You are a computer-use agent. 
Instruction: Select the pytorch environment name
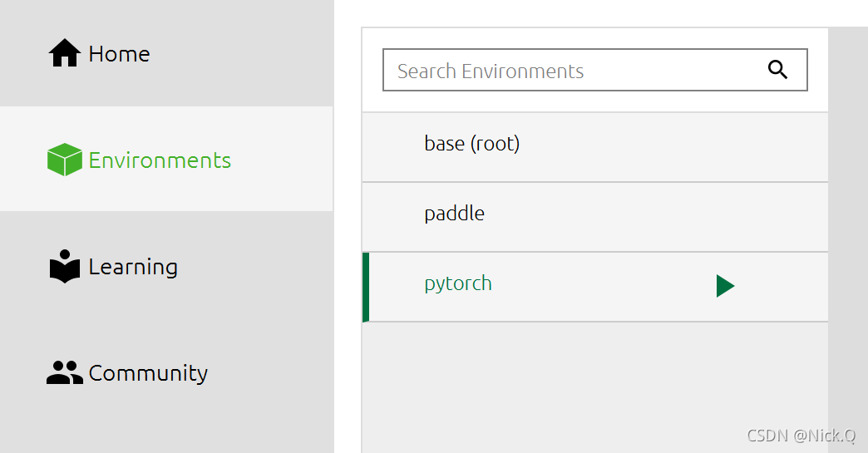(x=458, y=283)
